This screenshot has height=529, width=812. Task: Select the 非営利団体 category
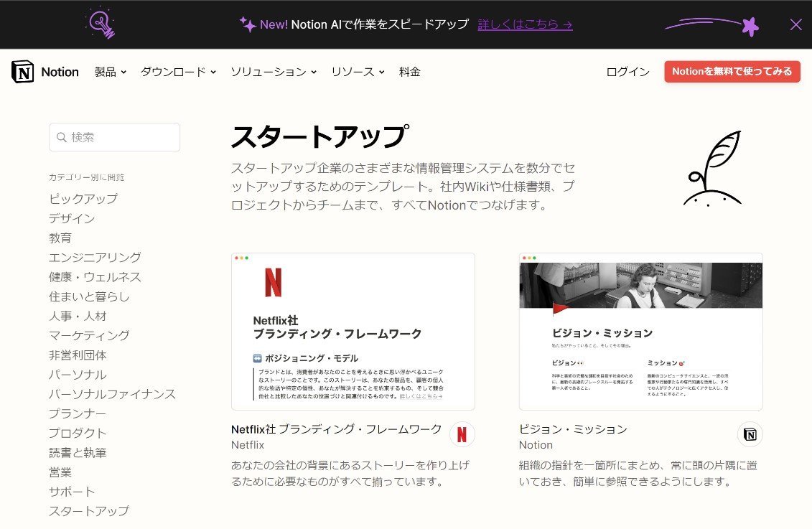click(x=78, y=355)
